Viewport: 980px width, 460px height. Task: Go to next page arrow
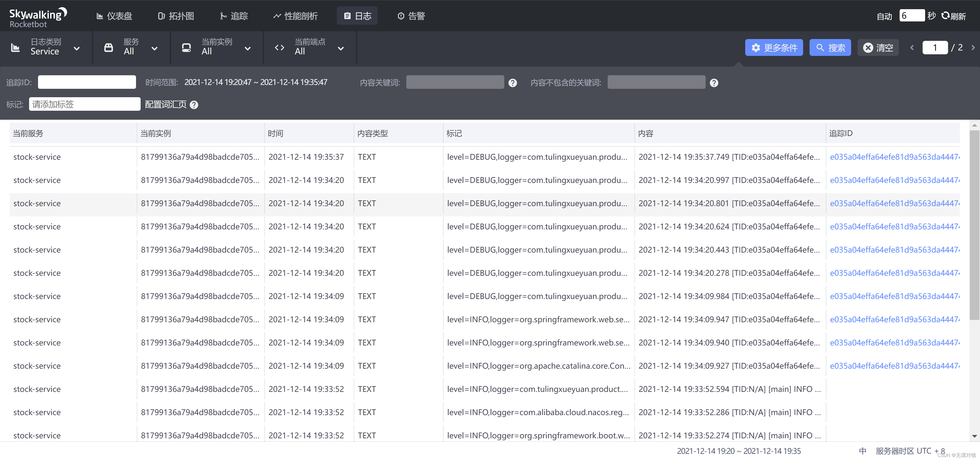(973, 47)
